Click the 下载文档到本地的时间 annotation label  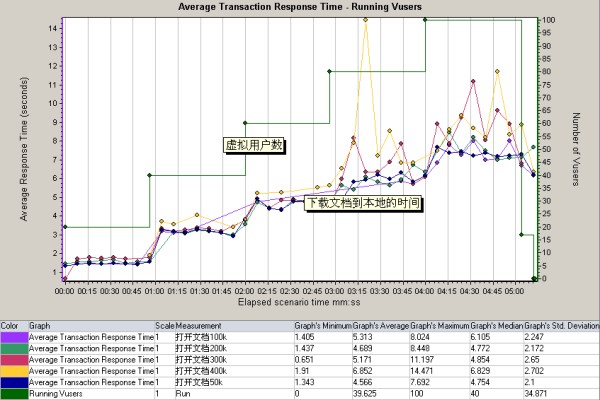point(363,203)
